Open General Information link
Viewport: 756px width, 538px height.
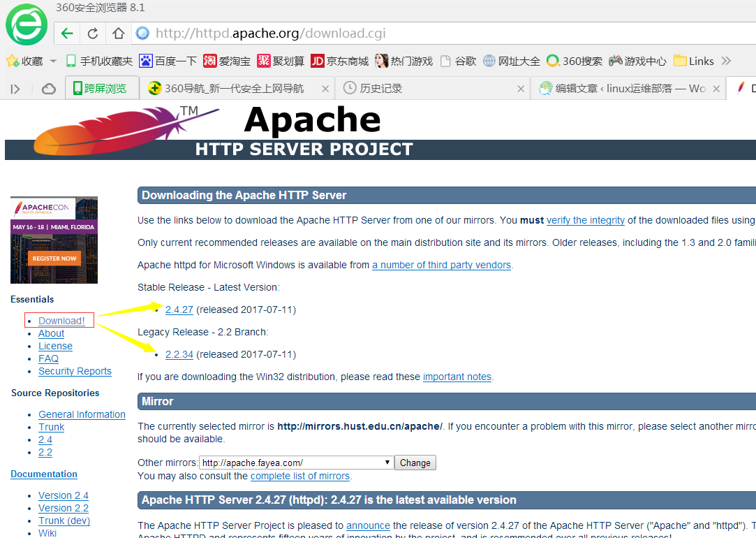(x=82, y=414)
